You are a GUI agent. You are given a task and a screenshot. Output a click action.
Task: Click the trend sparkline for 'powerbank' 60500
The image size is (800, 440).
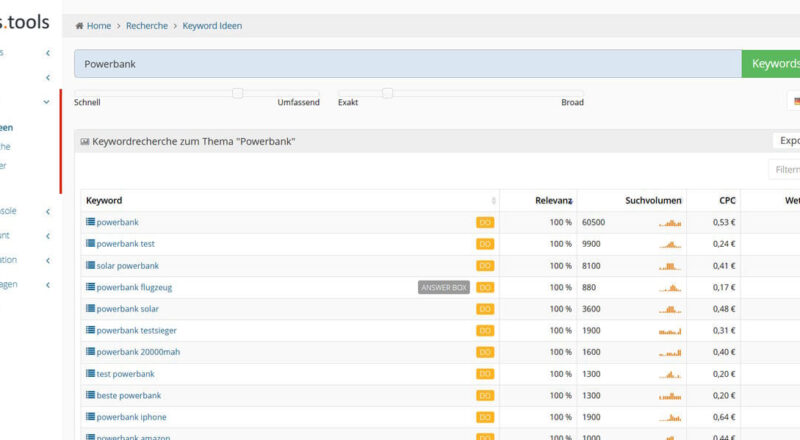coord(670,223)
